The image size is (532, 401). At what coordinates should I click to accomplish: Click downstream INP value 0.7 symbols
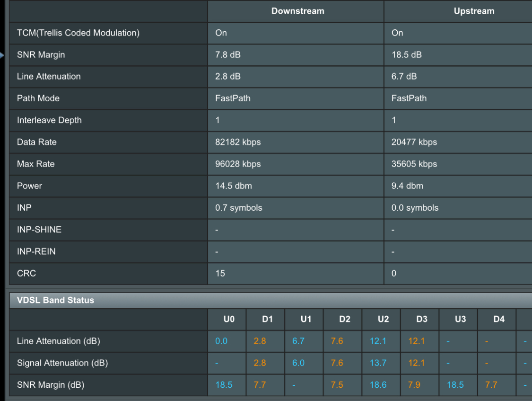pos(238,208)
